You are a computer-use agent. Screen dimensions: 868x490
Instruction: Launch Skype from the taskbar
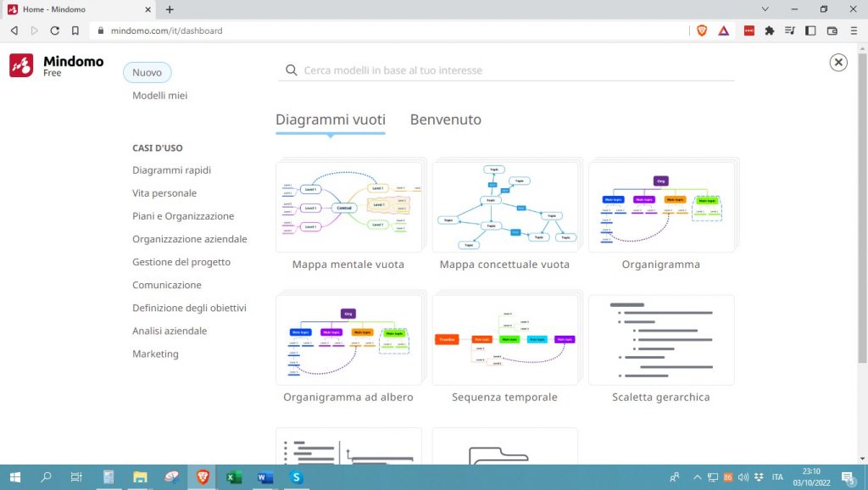pyautogui.click(x=296, y=477)
